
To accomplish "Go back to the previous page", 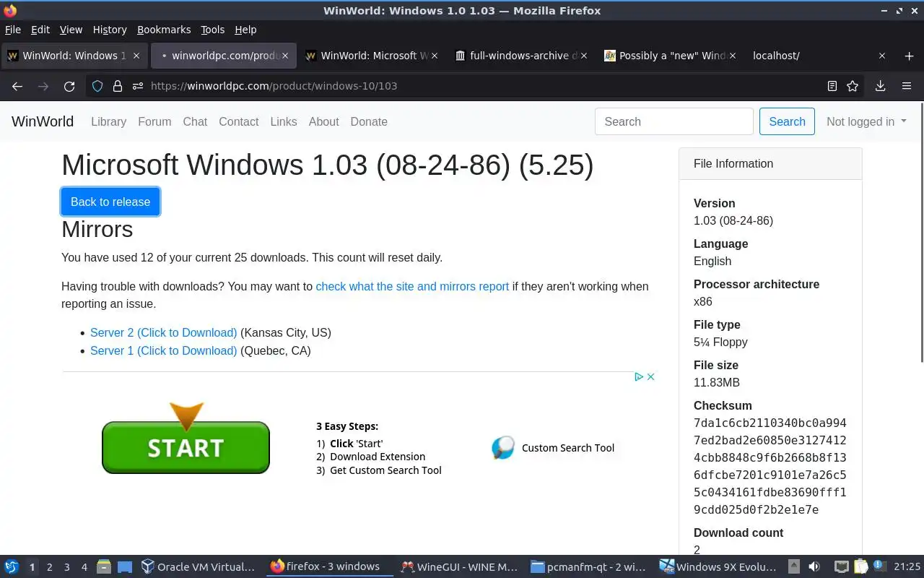I will [17, 86].
